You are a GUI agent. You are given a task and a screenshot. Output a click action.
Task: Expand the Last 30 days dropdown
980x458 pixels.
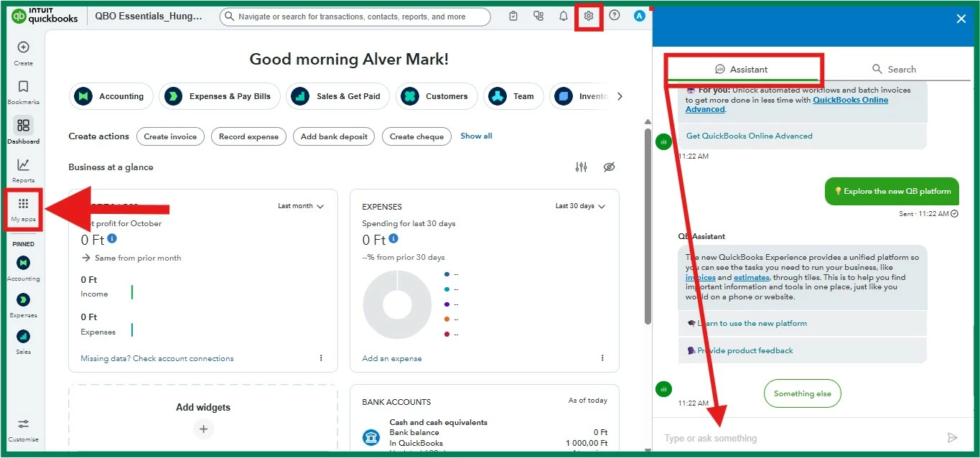(x=580, y=206)
